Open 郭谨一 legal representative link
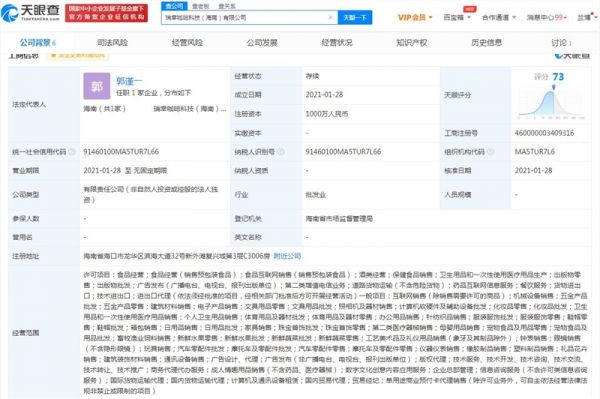 (129, 81)
